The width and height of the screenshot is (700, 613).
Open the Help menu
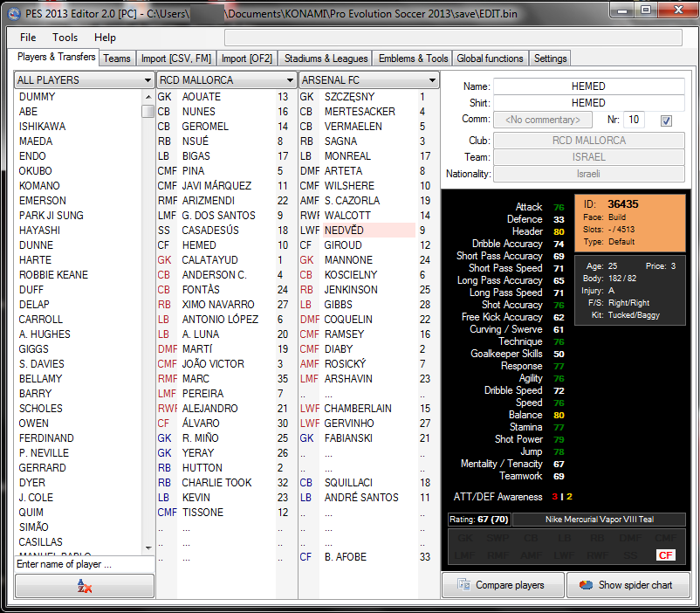(105, 38)
